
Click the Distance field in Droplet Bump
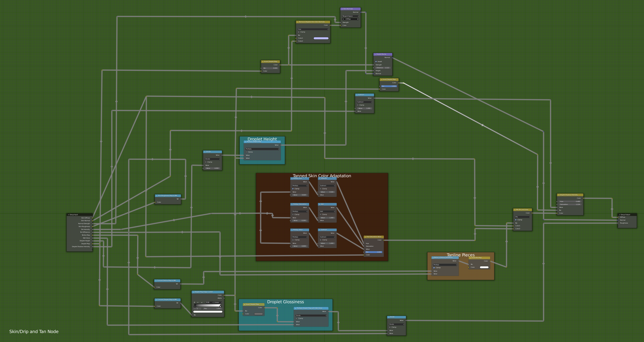tap(383, 68)
